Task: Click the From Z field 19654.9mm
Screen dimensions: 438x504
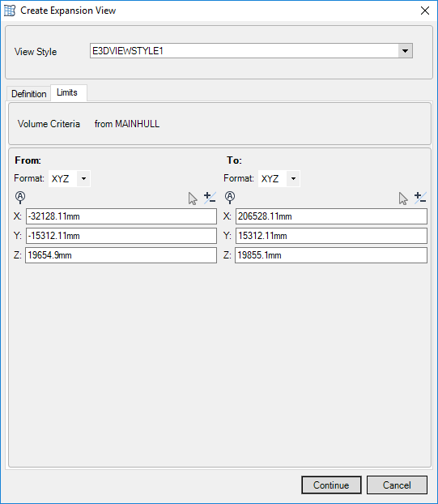Action: 121,255
